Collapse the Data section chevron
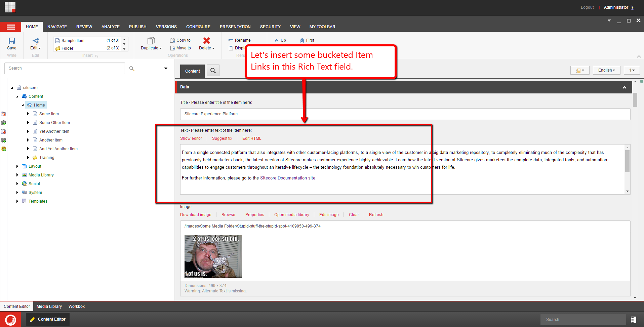Viewport: 644px width, 327px height. (x=624, y=87)
